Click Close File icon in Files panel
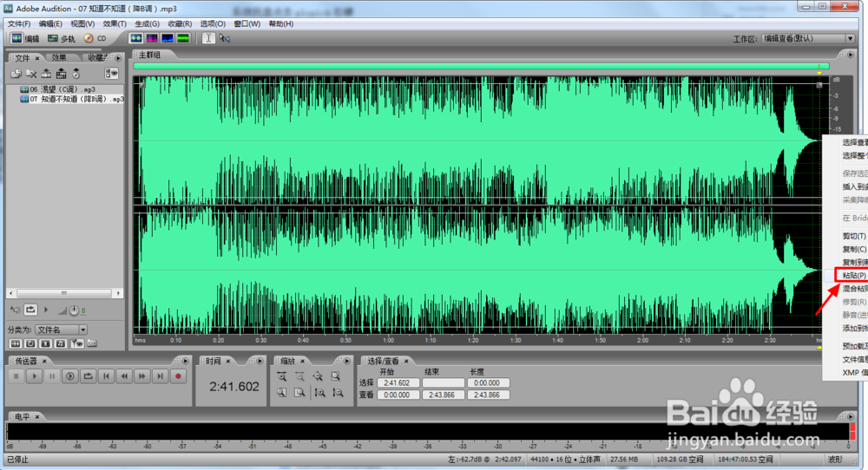Screen dimensions: 868x470 pyautogui.click(x=31, y=74)
